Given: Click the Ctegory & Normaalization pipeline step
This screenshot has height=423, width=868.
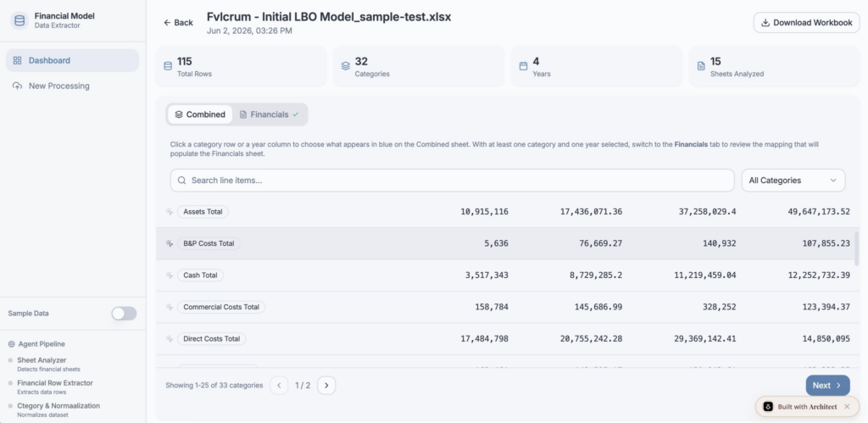Looking at the screenshot, I should click(x=54, y=409).
